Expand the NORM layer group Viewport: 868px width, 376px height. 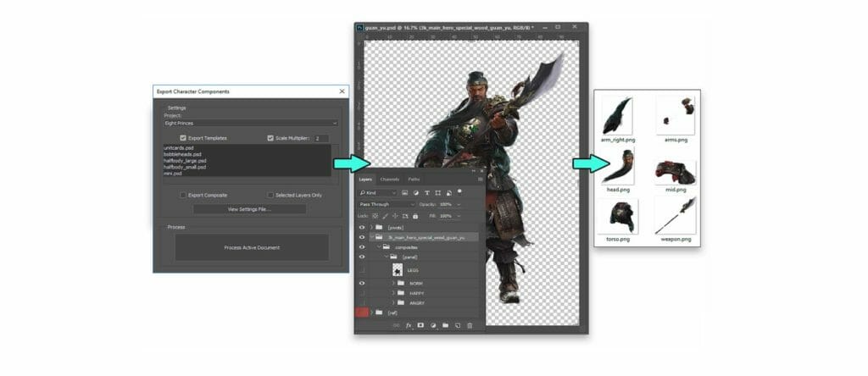[x=393, y=283]
